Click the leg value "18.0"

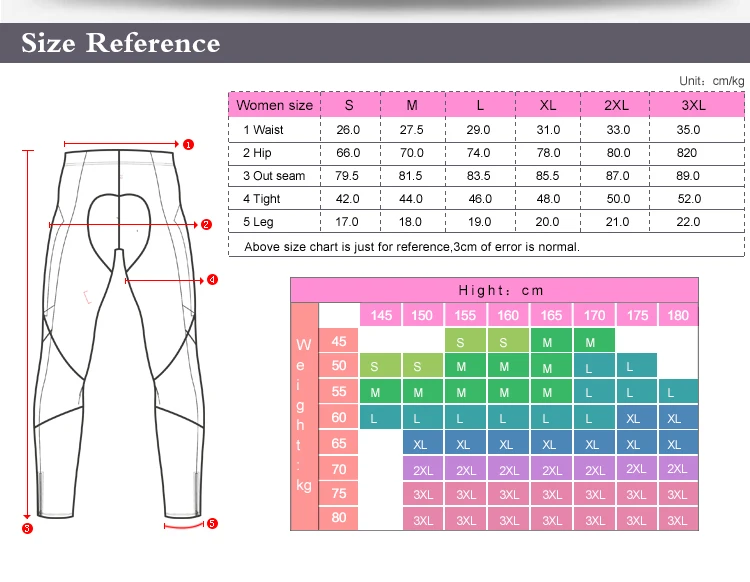coord(410,221)
